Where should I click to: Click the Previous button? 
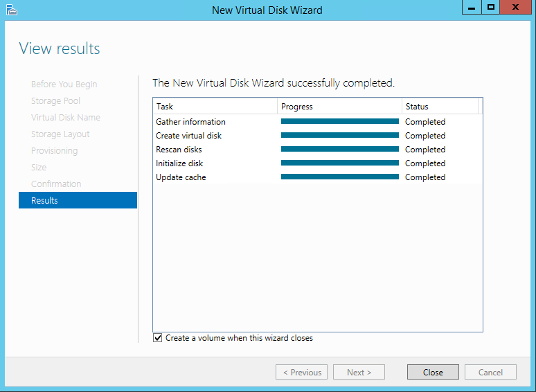(x=301, y=372)
